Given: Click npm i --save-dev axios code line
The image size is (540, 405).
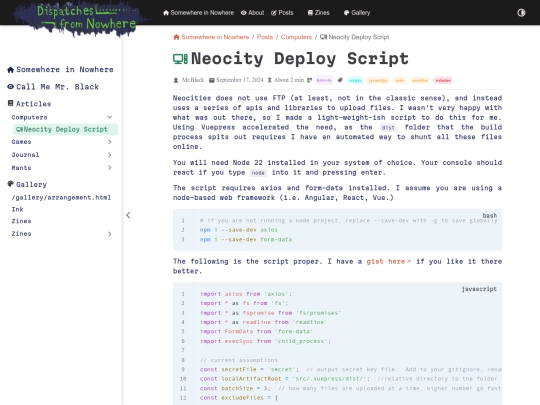Looking at the screenshot, I should tap(239, 230).
